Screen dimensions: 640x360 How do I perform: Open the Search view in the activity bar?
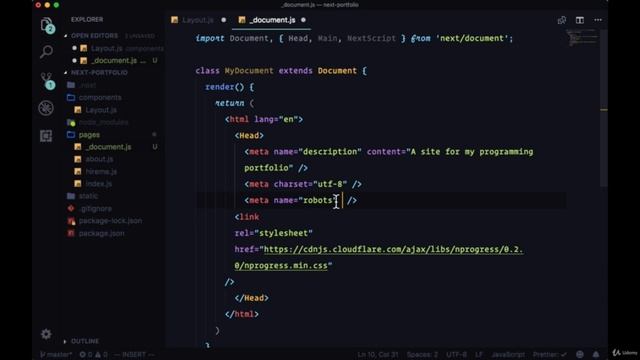(x=47, y=52)
